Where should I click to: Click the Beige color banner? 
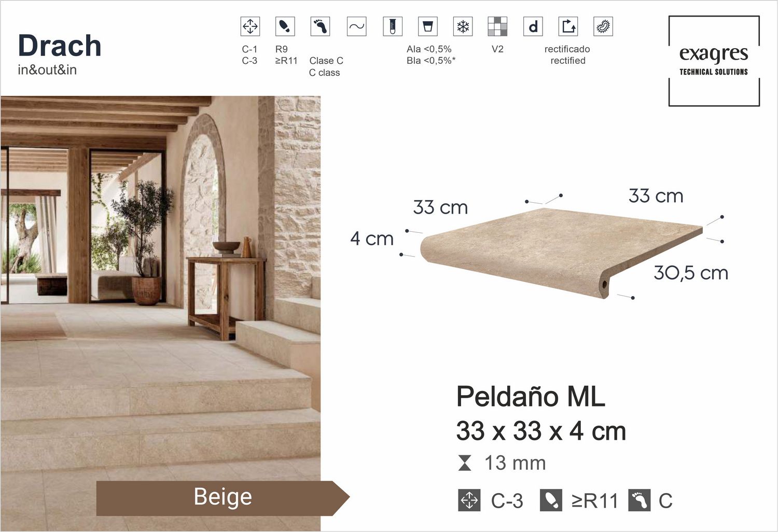(x=223, y=498)
